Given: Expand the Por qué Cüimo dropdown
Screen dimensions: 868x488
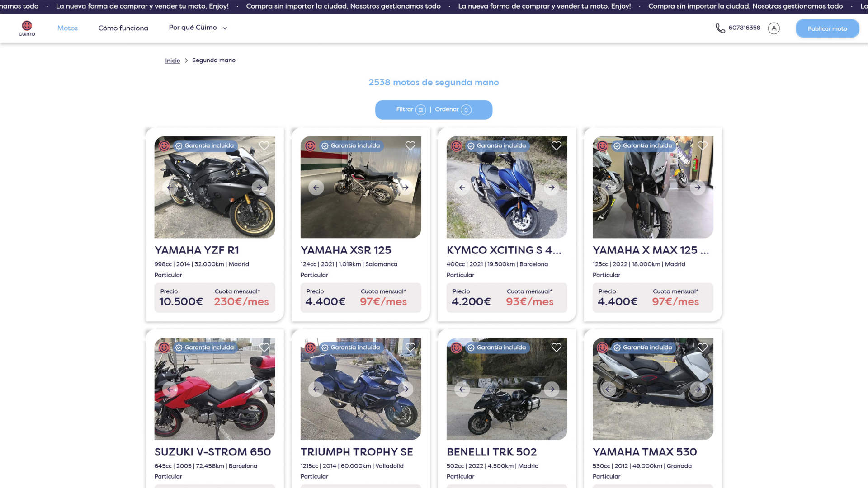Looking at the screenshot, I should coord(198,28).
